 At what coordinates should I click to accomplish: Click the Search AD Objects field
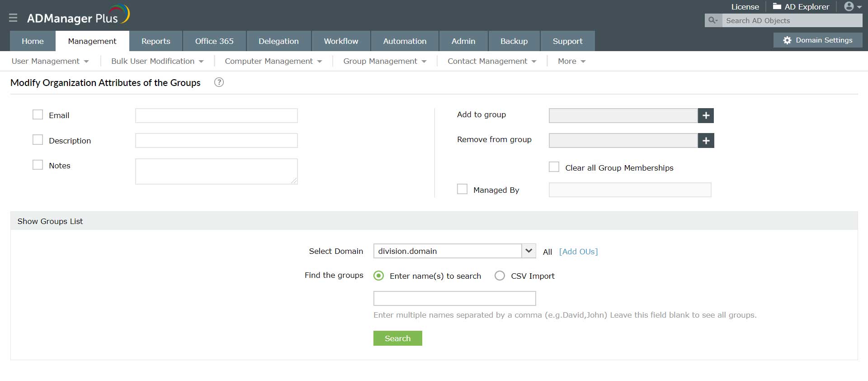click(x=792, y=20)
